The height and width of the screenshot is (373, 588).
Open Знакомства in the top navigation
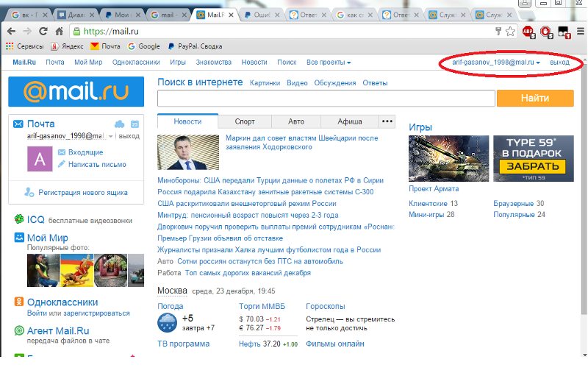click(213, 63)
